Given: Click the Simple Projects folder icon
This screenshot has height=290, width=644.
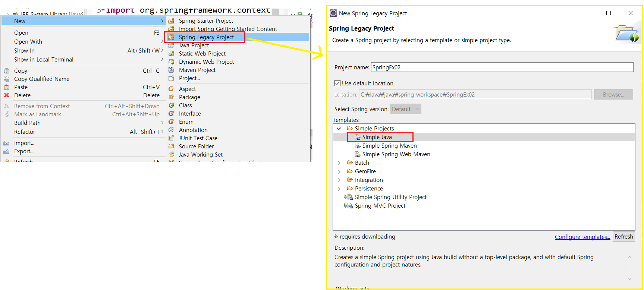Looking at the screenshot, I should 350,128.
